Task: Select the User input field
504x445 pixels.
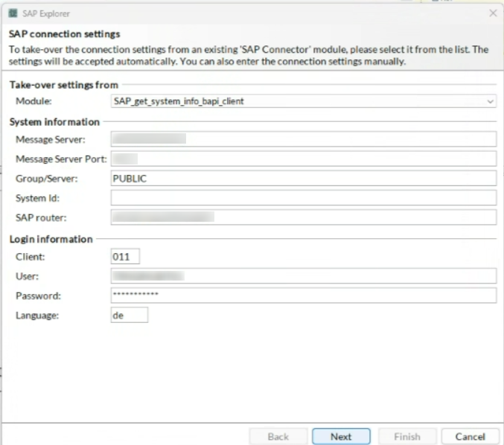Action: click(x=303, y=276)
